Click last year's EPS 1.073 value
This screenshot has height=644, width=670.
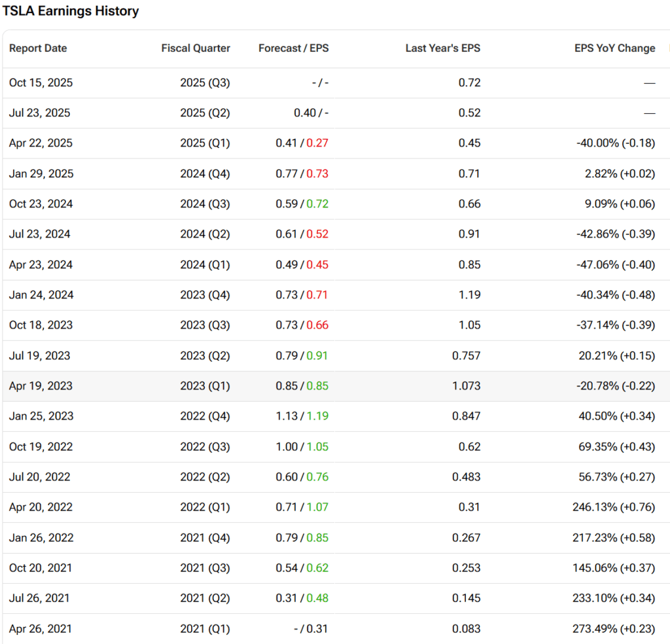click(466, 386)
